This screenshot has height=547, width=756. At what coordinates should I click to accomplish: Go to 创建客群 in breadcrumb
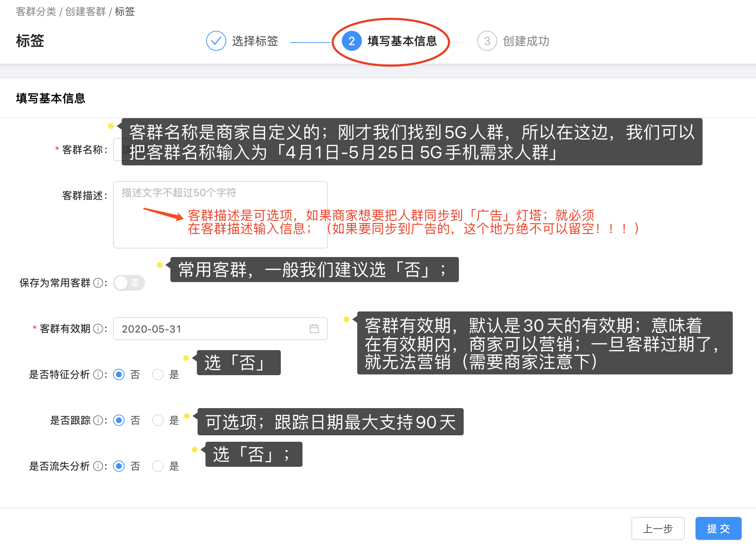click(85, 11)
